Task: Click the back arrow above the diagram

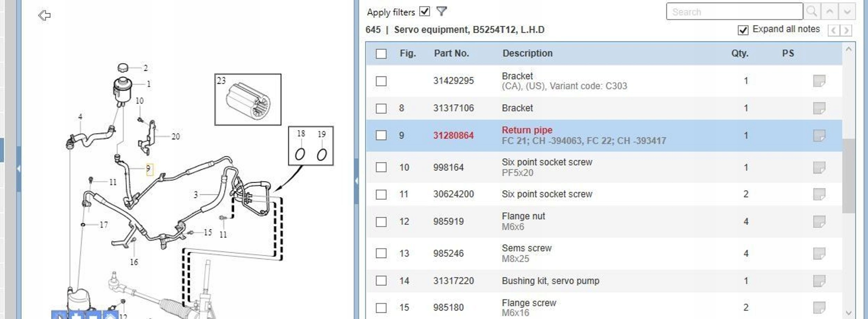Action: tap(44, 15)
